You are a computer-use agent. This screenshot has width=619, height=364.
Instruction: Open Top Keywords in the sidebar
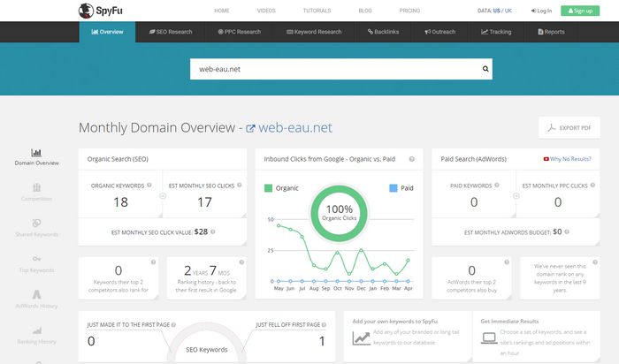click(36, 264)
